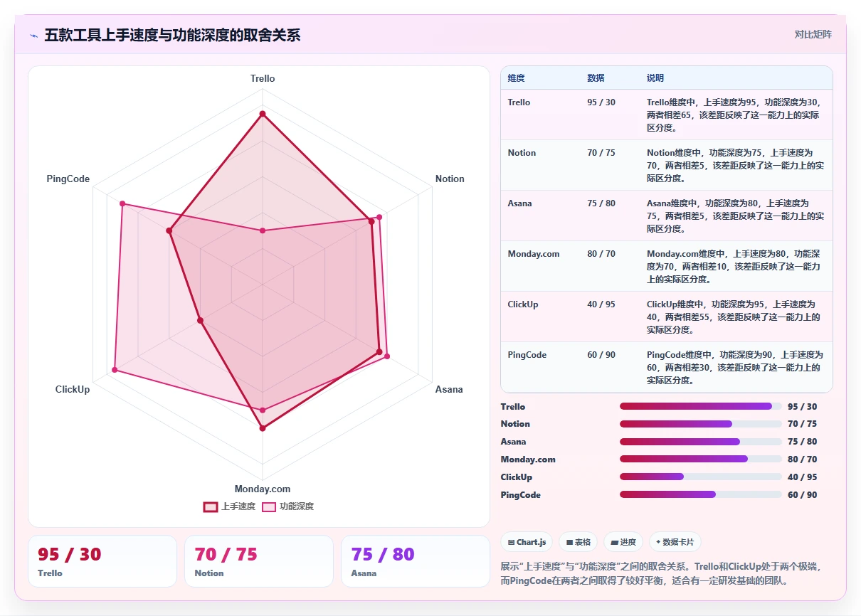
Task: Click the 95 / 30 value in the table
Action: coord(601,102)
